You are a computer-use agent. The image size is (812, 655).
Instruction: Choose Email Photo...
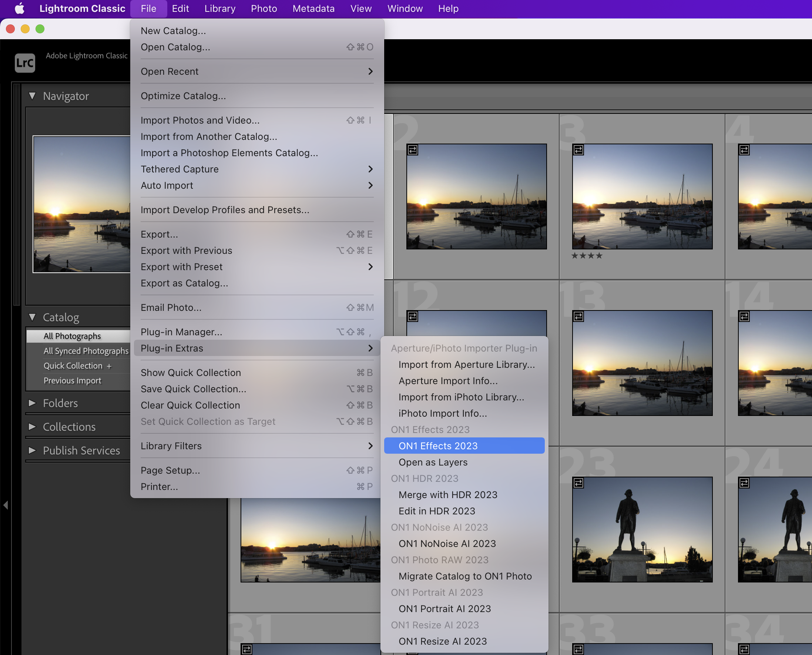(257, 308)
